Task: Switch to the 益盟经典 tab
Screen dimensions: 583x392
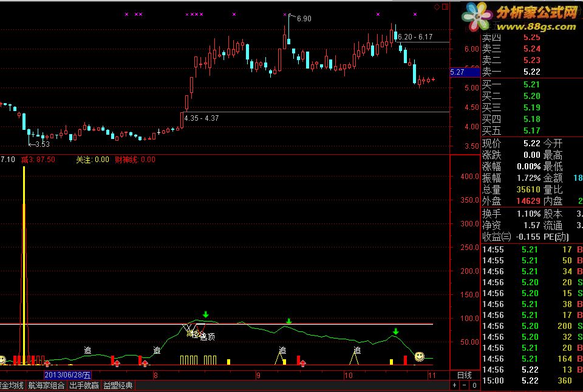Action: [118, 386]
